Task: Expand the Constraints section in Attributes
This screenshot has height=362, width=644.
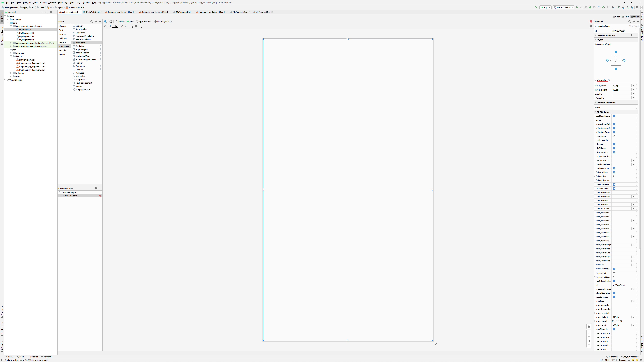Action: (x=596, y=80)
